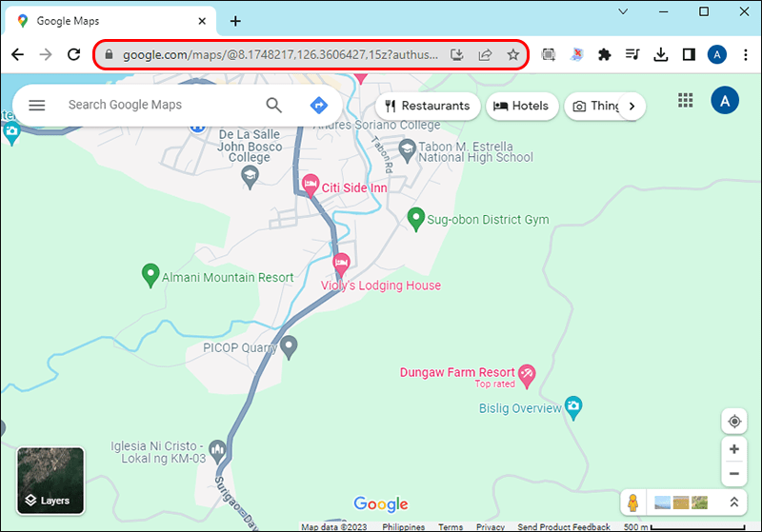Open browser Downloads
This screenshot has height=532, width=762.
[660, 54]
